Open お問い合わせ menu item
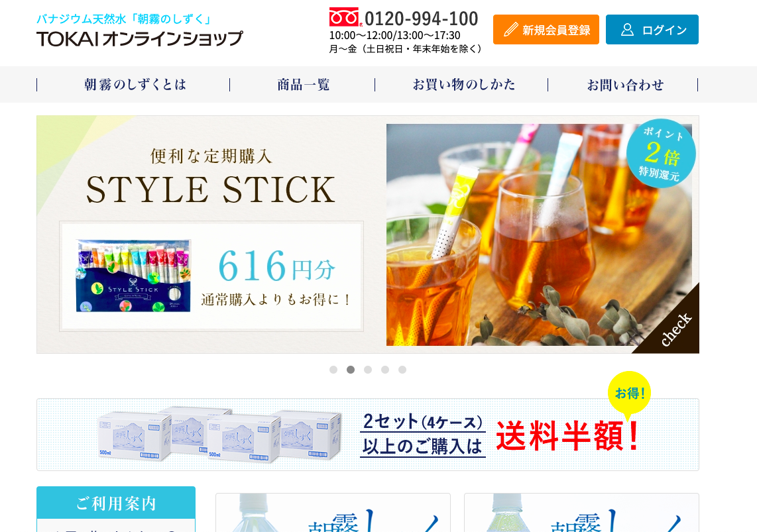 [624, 85]
